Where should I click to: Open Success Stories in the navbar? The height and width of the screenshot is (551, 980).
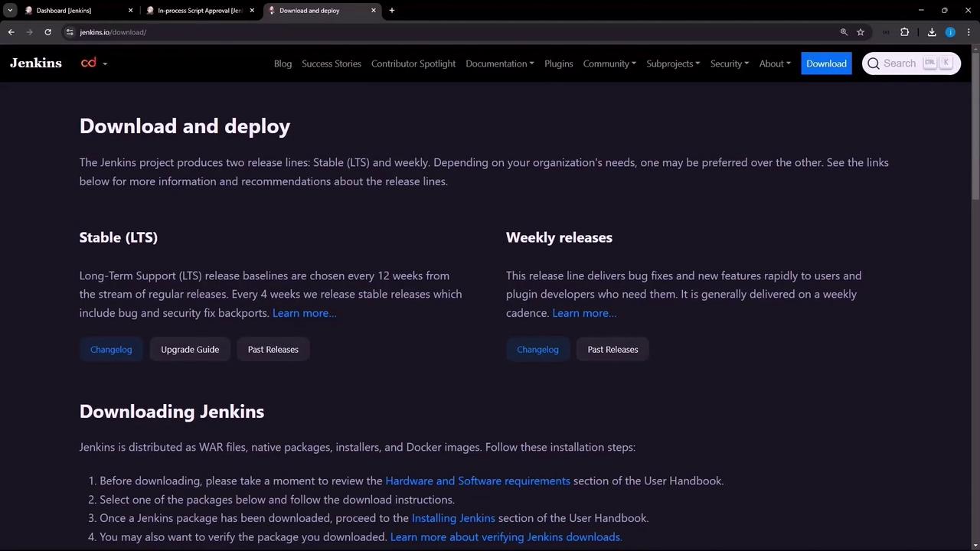[332, 64]
